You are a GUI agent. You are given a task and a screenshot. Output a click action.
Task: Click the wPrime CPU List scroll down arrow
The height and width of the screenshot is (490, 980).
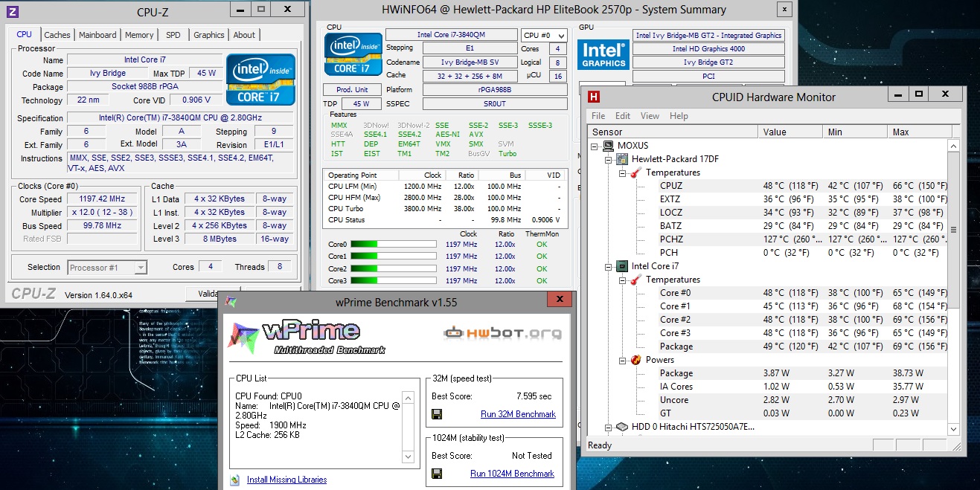408,457
